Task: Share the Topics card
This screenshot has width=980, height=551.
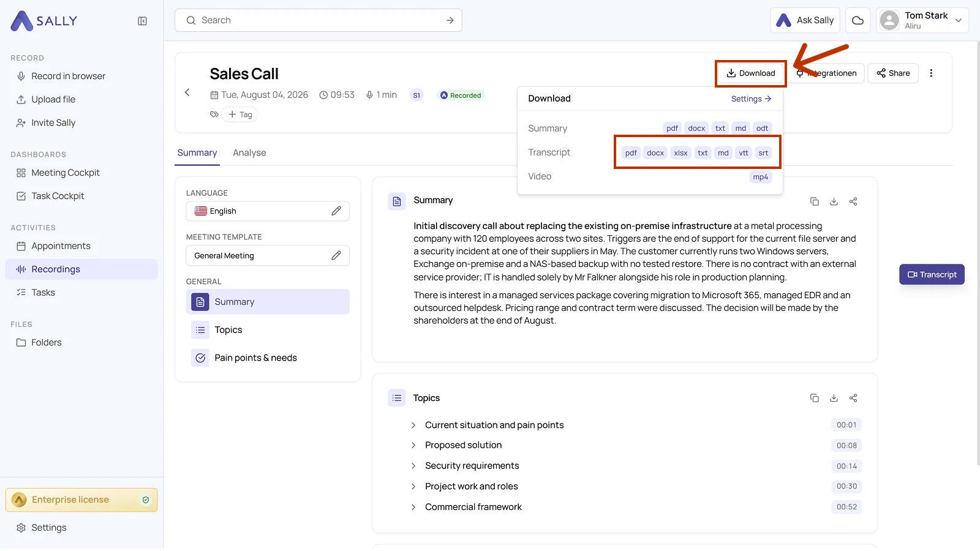Action: [853, 398]
